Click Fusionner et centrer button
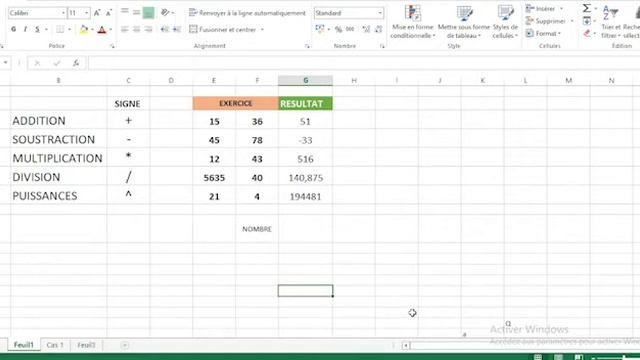Screen dimensions: 640x360 (224, 29)
